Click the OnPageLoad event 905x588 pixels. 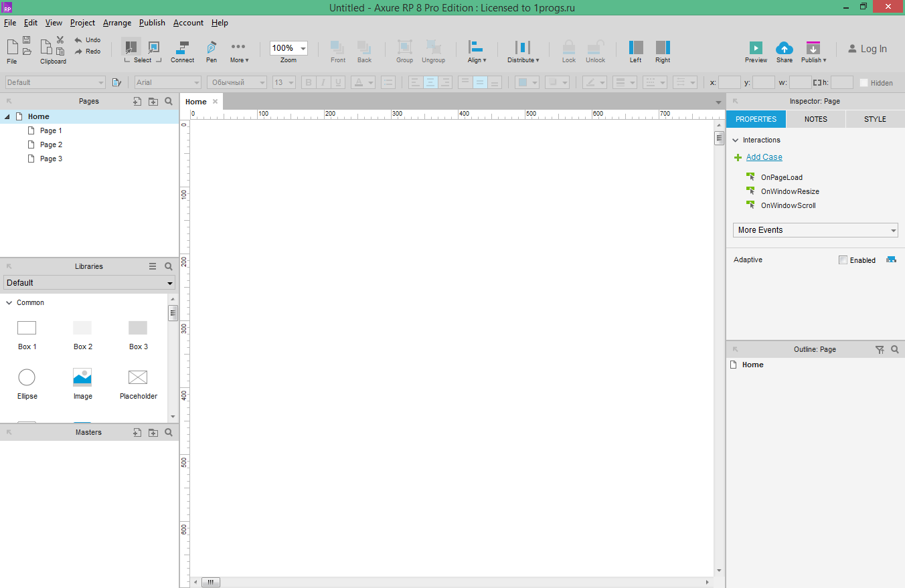[782, 177]
